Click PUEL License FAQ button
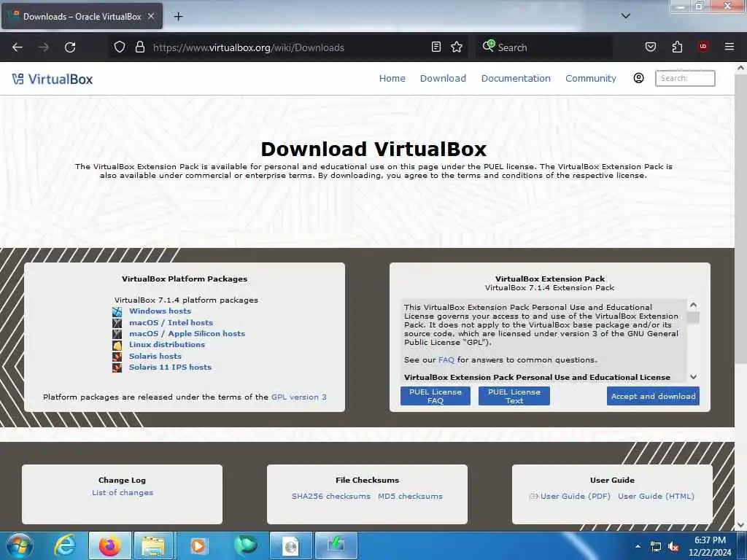 [435, 396]
